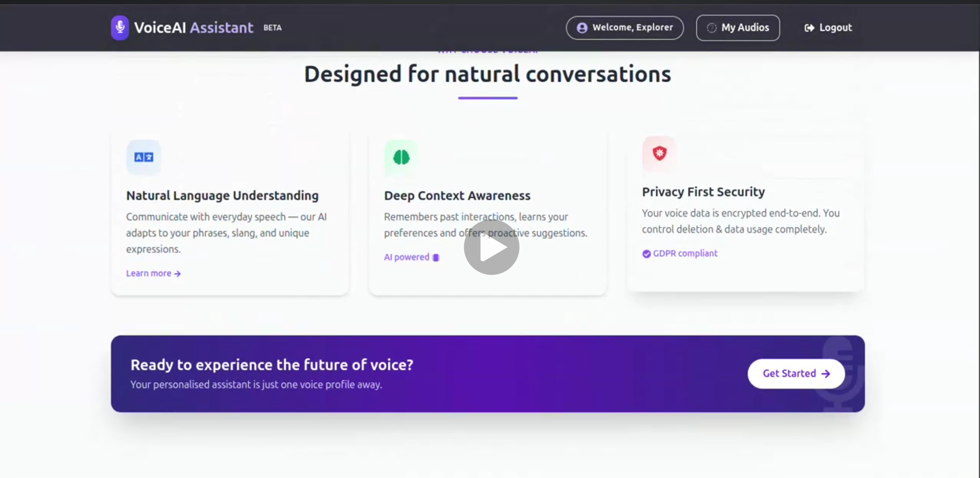The width and height of the screenshot is (980, 478).
Task: Click the Get Started button
Action: pyautogui.click(x=796, y=373)
